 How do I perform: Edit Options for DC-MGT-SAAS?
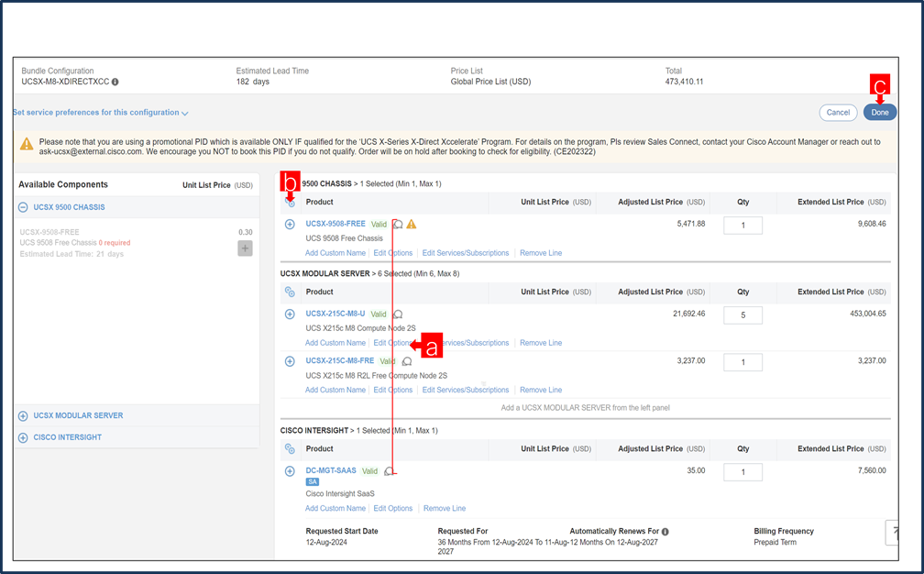pyautogui.click(x=393, y=509)
